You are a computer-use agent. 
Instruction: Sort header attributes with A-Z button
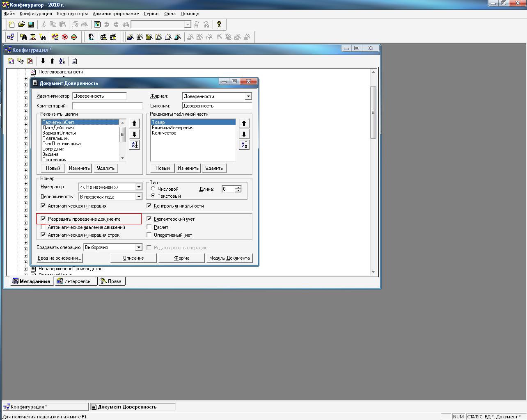pos(135,145)
